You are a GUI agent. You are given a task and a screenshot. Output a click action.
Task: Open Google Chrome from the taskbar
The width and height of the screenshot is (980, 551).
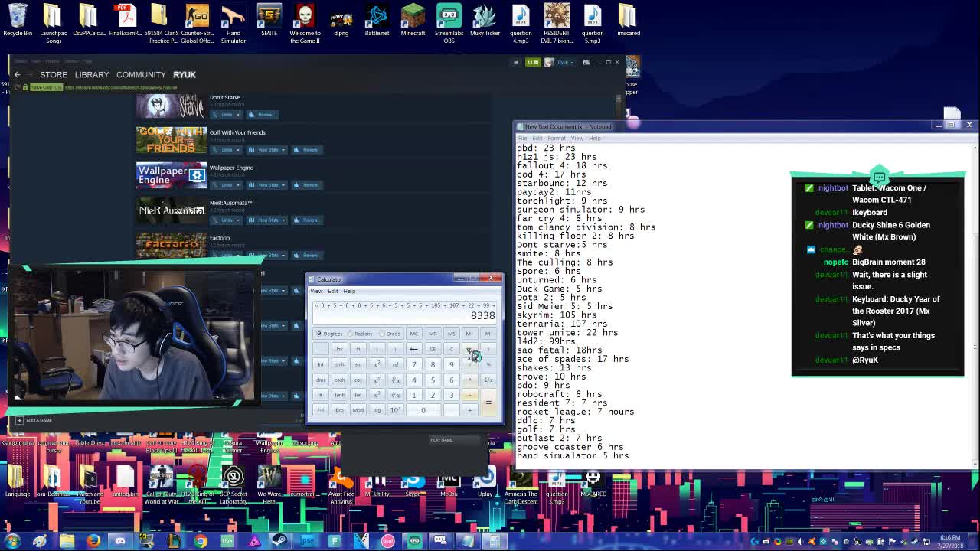pyautogui.click(x=201, y=541)
